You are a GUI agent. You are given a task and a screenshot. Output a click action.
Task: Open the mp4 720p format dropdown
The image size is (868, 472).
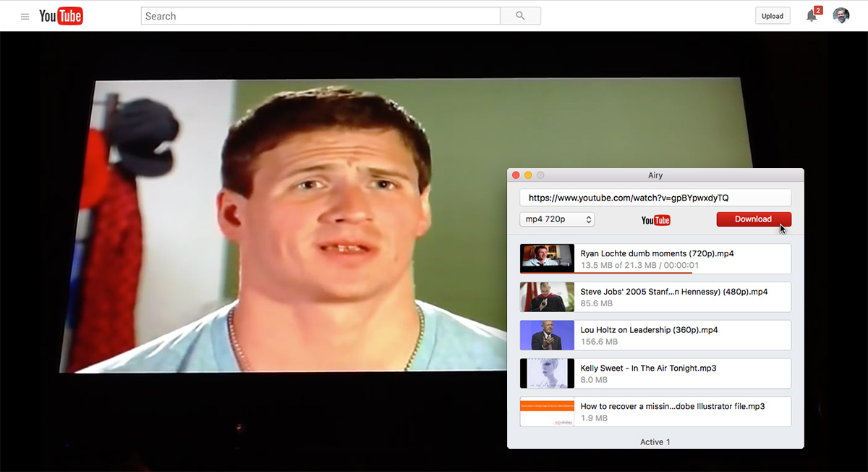[x=557, y=219]
